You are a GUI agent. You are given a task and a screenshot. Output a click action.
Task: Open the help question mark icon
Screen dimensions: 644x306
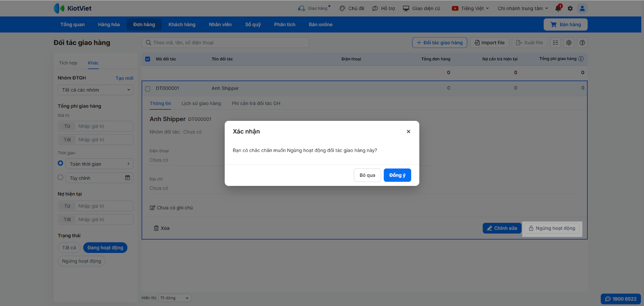[x=582, y=43]
